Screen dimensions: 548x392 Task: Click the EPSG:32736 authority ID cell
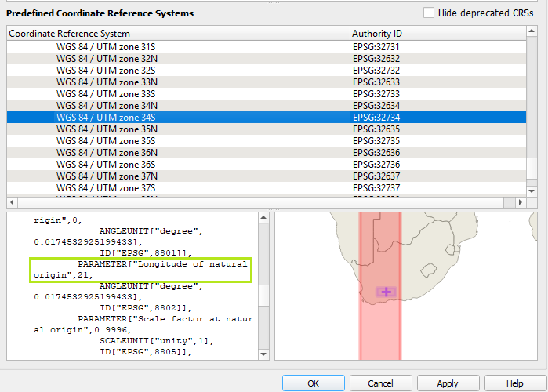(376, 165)
